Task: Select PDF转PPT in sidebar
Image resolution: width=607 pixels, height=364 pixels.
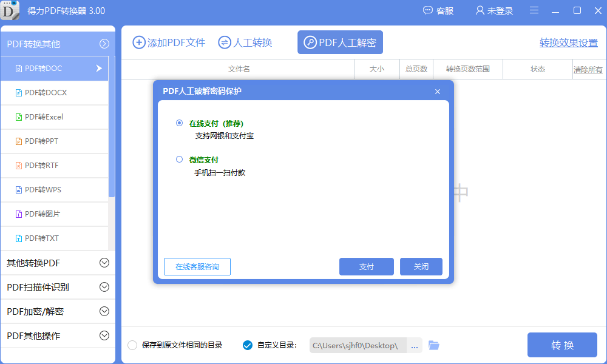Action: pos(55,141)
